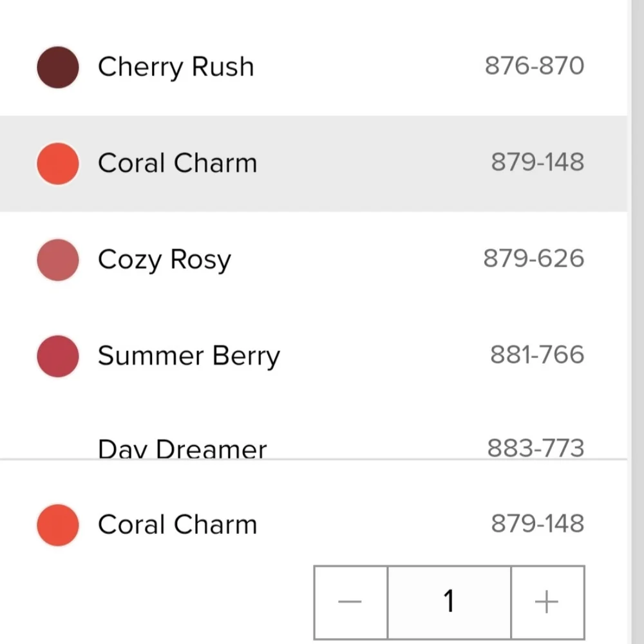Image resolution: width=644 pixels, height=644 pixels.
Task: Click the minus icon in quantity stepper
Action: point(350,602)
